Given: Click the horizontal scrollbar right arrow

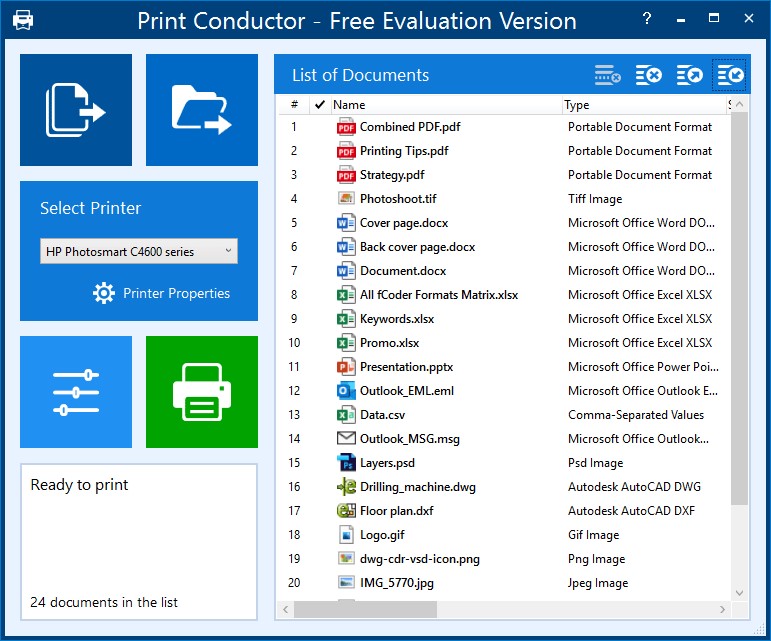Looking at the screenshot, I should 724,609.
